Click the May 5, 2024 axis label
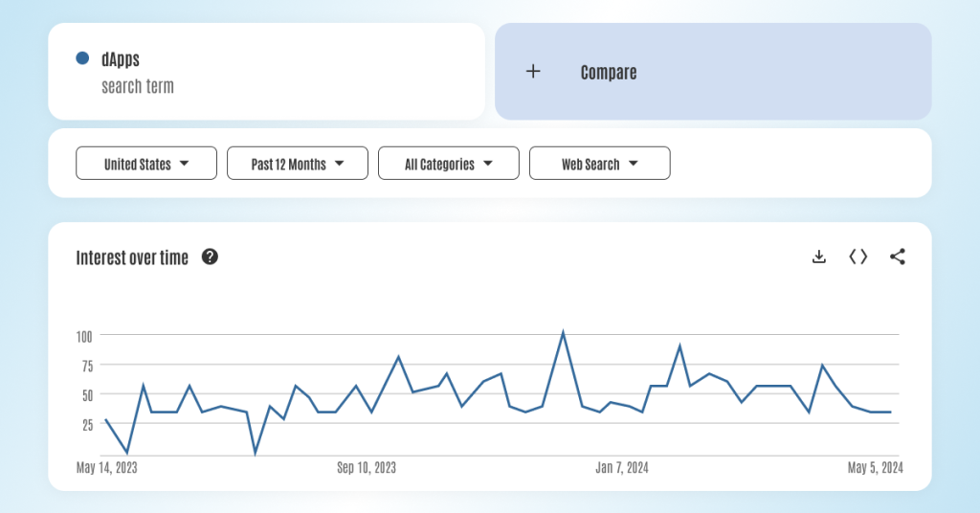Viewport: 980px width, 513px height. click(875, 468)
